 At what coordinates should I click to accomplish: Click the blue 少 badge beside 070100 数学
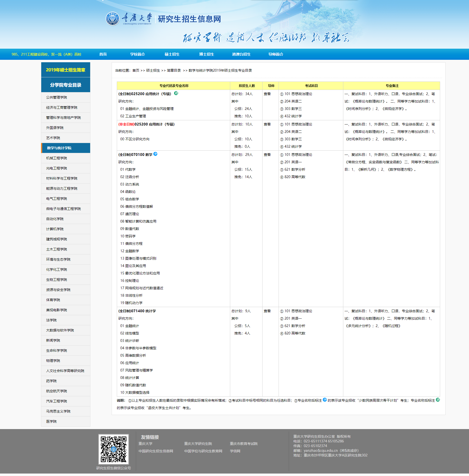tap(155, 154)
